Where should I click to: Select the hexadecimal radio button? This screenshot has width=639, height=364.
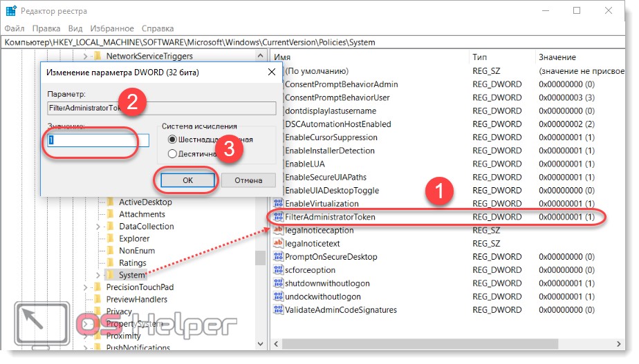click(x=172, y=139)
